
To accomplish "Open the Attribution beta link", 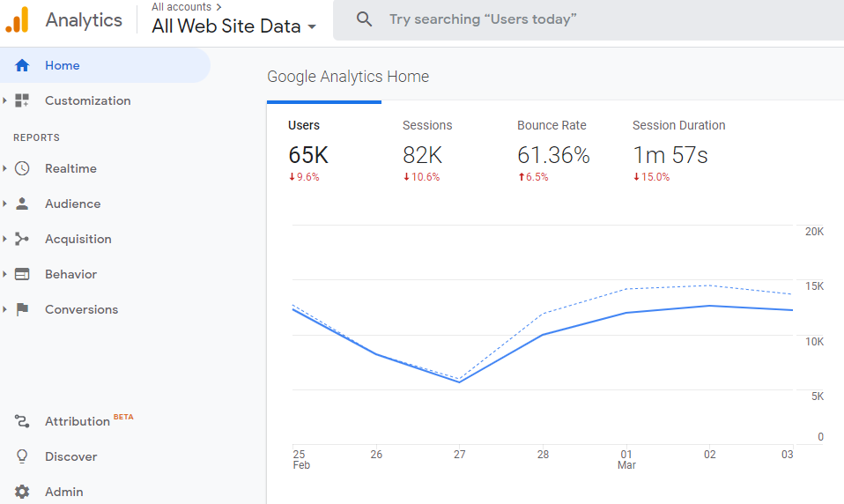I will click(78, 421).
